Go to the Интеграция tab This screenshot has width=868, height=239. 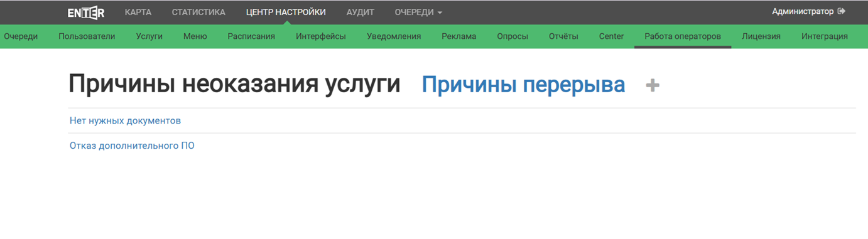[825, 36]
